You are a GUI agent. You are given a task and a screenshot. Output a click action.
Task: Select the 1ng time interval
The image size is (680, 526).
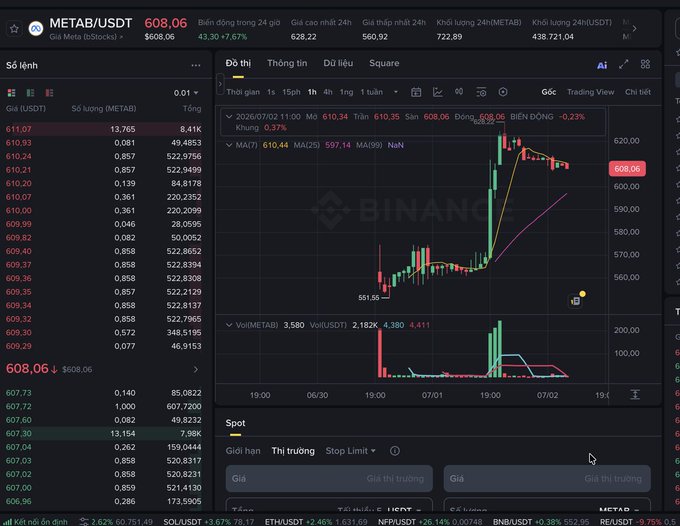(x=347, y=92)
